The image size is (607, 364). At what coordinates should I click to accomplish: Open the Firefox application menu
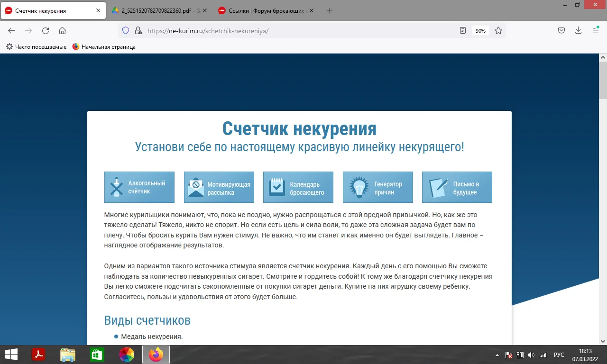pyautogui.click(x=595, y=30)
